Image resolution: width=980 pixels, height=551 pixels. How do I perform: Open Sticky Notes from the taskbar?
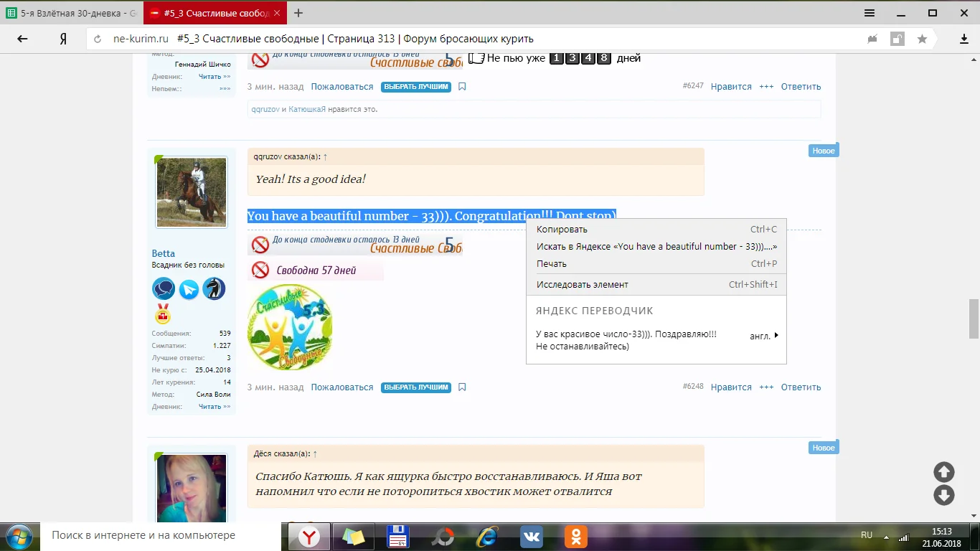coord(354,536)
